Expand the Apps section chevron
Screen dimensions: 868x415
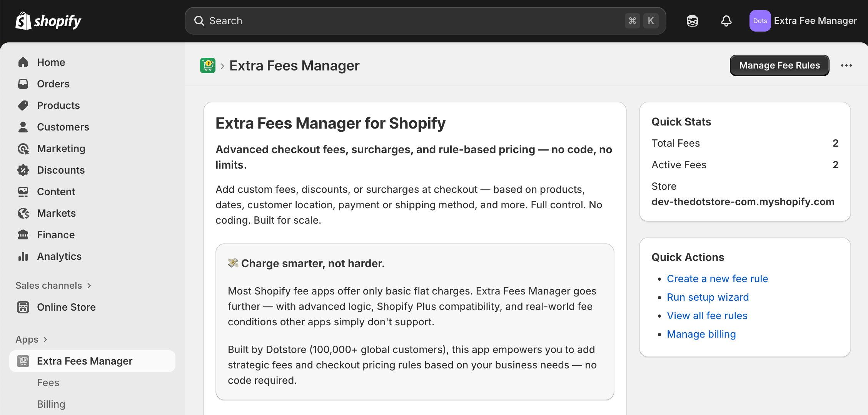click(45, 340)
